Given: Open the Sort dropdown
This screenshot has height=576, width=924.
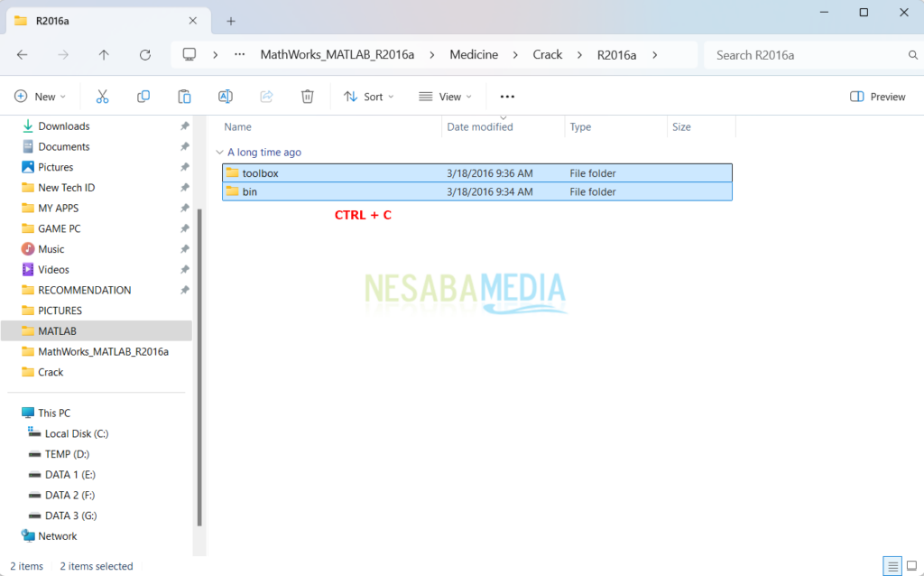Looking at the screenshot, I should [367, 96].
